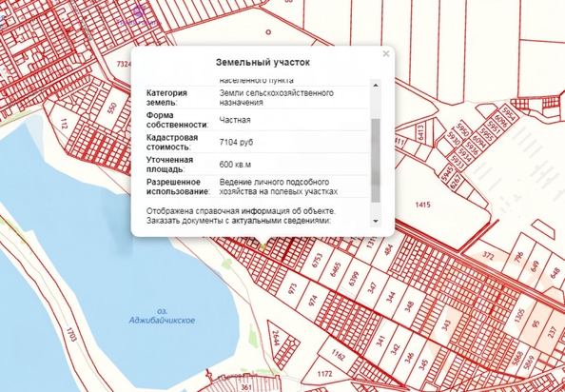Select map parcel 112

64,124
